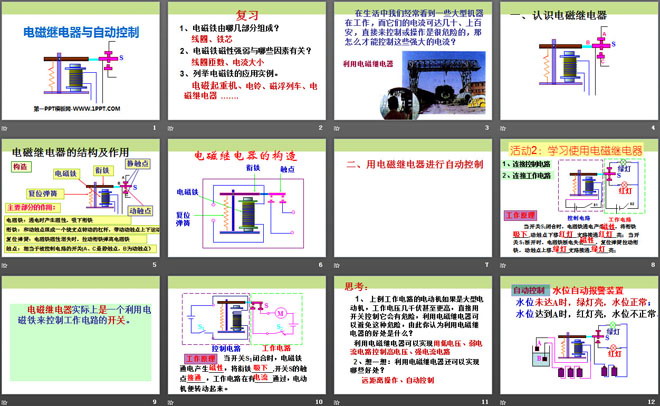This screenshot has height=406, width=660.
Task: Click the animation star icon under slide 6
Action: [171, 265]
